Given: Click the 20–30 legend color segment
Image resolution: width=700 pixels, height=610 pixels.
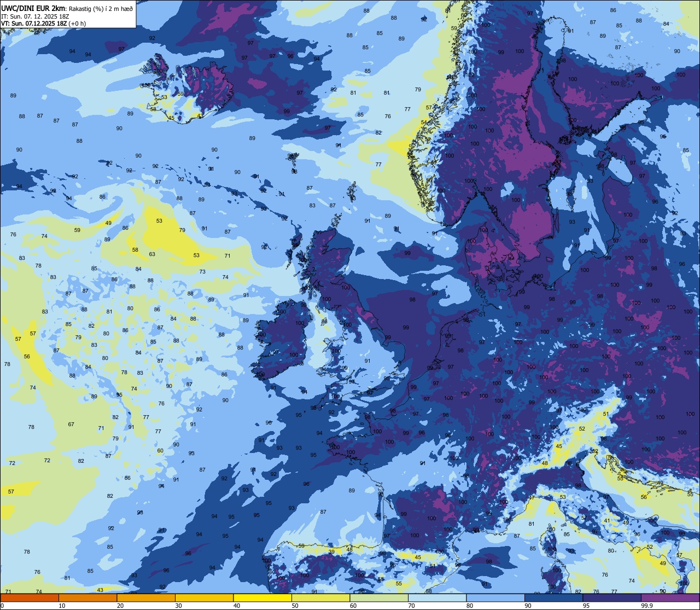Looking at the screenshot, I should point(146,597).
